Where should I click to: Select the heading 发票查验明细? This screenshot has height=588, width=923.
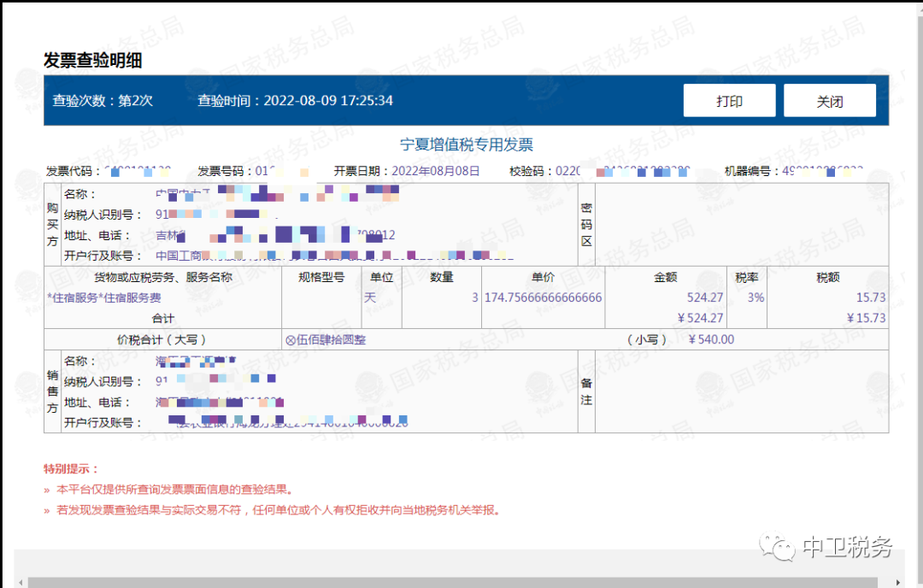click(x=92, y=60)
